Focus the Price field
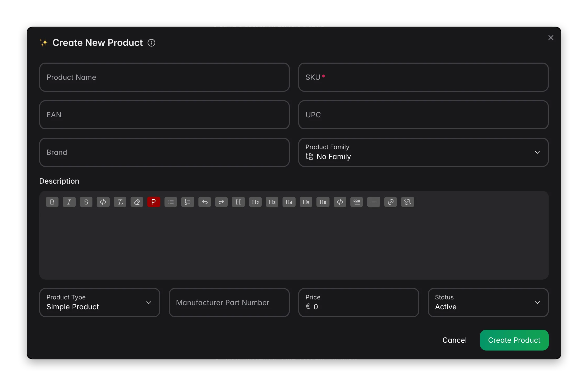The image size is (588, 386). tap(358, 303)
